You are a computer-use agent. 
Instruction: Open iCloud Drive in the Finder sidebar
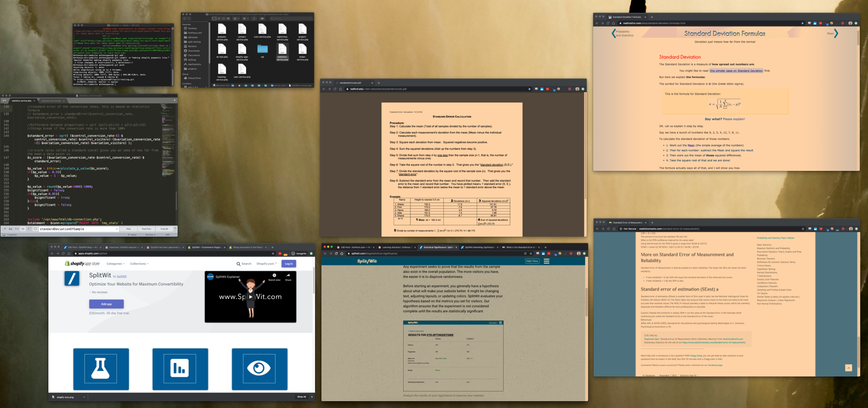tap(192, 78)
